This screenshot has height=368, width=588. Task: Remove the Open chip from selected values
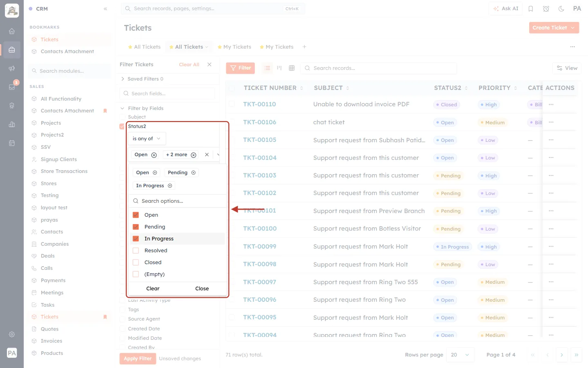coord(154,155)
